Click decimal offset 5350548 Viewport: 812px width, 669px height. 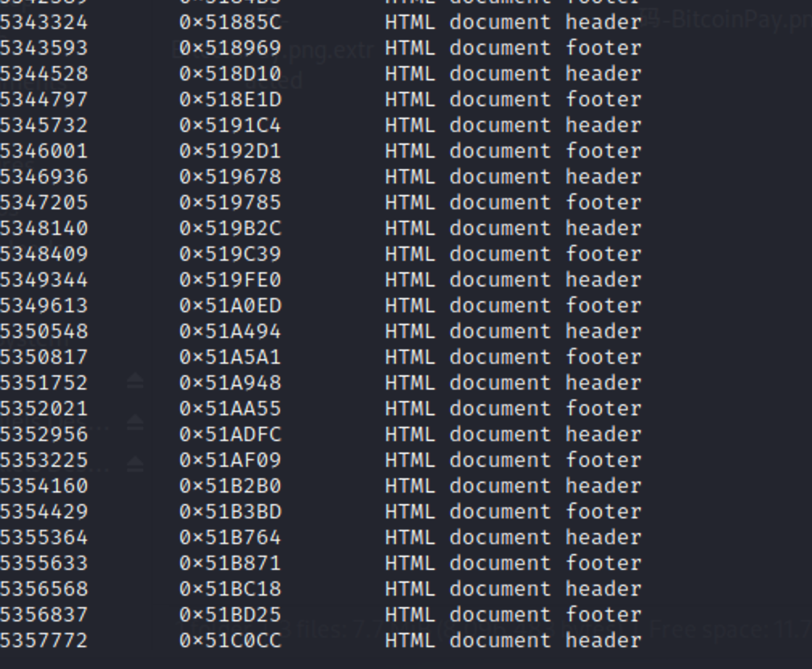(x=43, y=331)
